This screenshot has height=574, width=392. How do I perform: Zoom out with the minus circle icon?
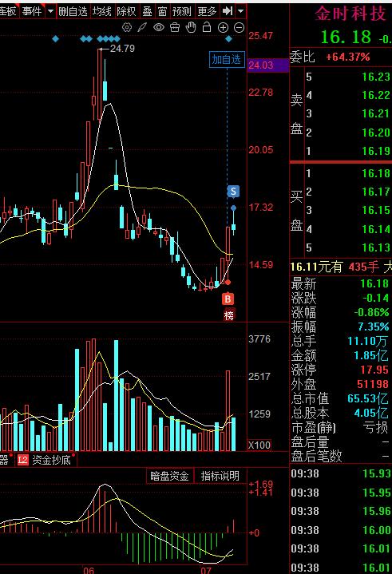point(239,27)
